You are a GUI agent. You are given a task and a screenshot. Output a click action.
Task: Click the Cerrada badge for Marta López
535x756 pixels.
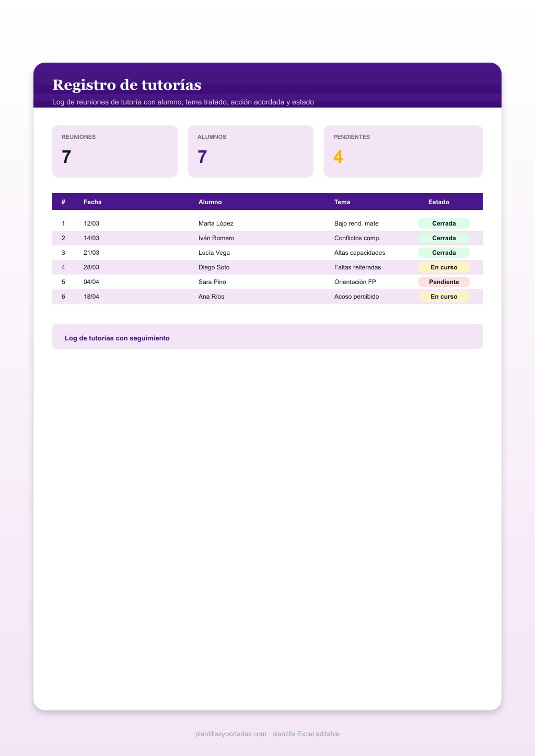click(x=444, y=223)
